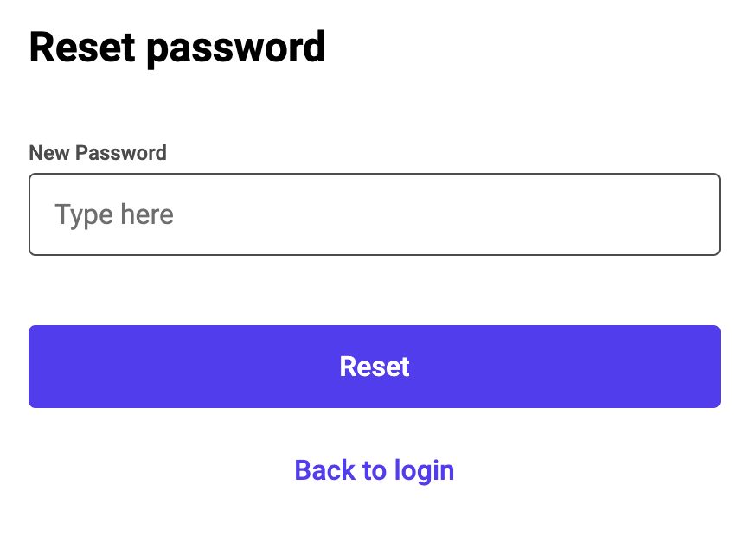The height and width of the screenshot is (536, 756).
Task: Click the New Password input field
Action: 374,214
